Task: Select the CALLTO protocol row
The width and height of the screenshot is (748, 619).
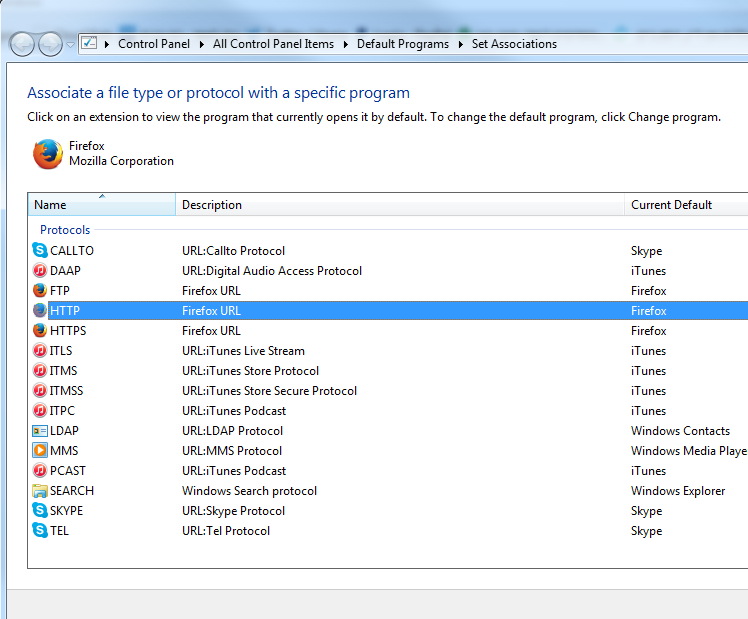Action: click(388, 250)
